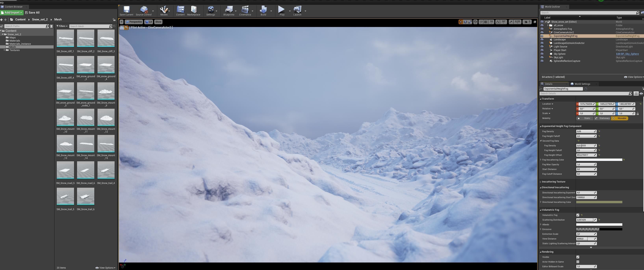Click the Directional Inscattering Color swatch

pyautogui.click(x=599, y=202)
